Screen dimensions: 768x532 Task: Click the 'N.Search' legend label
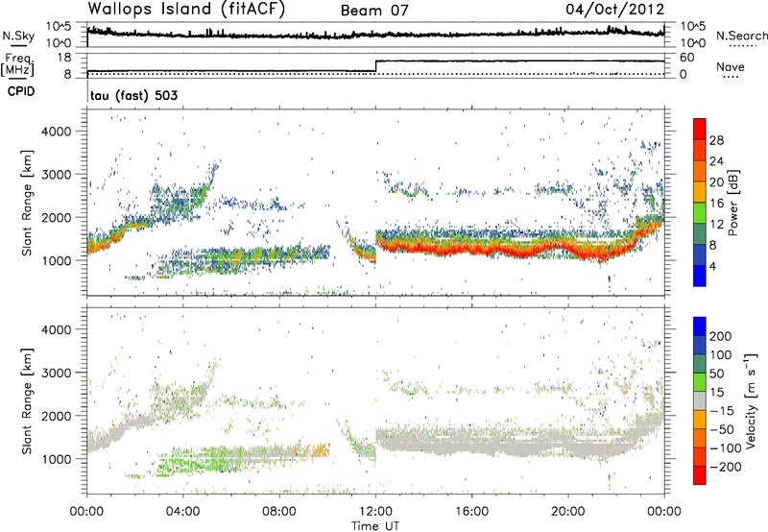coord(741,36)
